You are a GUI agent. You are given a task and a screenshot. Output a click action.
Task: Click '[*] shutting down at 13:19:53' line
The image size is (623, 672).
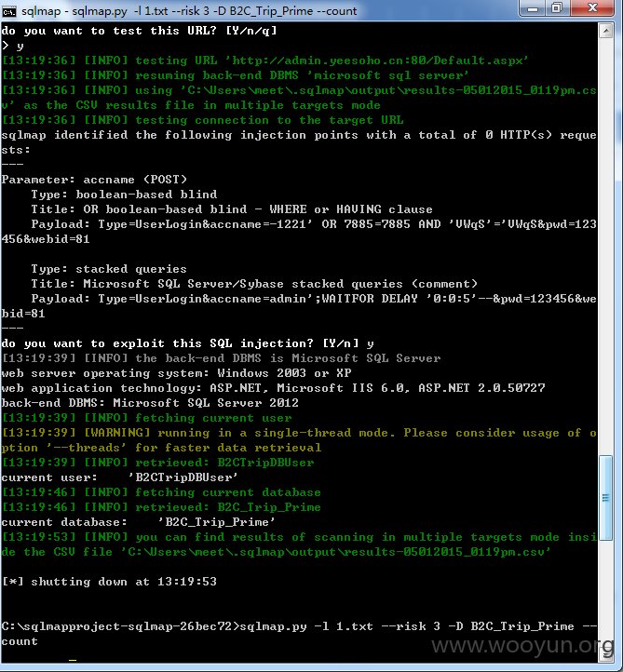(x=109, y=582)
